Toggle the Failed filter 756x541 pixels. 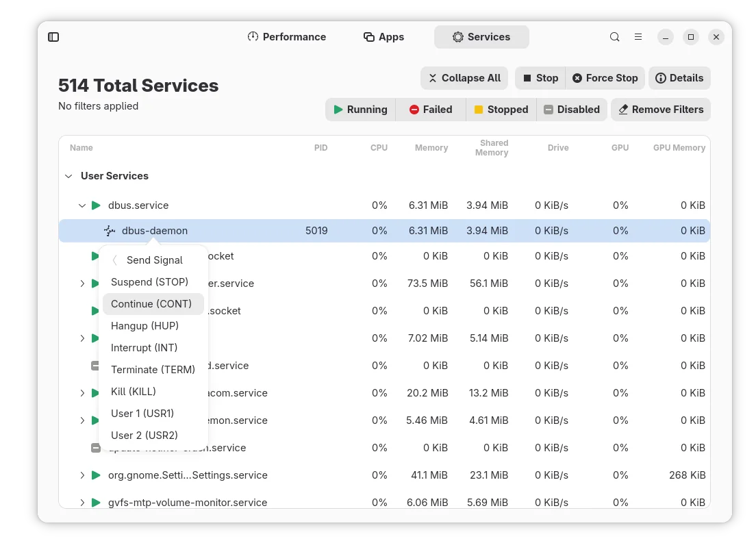(431, 110)
